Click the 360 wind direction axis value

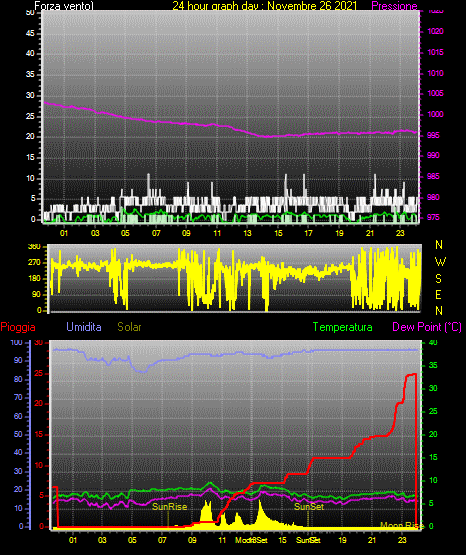pos(34,247)
